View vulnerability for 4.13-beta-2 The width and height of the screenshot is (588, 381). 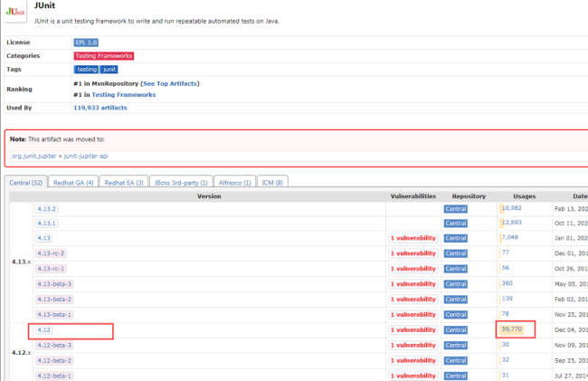point(413,300)
